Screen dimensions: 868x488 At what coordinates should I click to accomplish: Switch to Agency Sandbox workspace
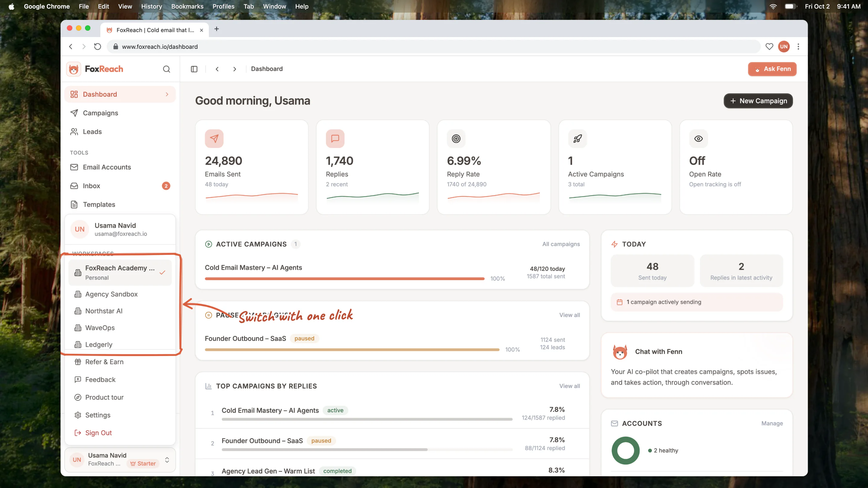pos(120,294)
